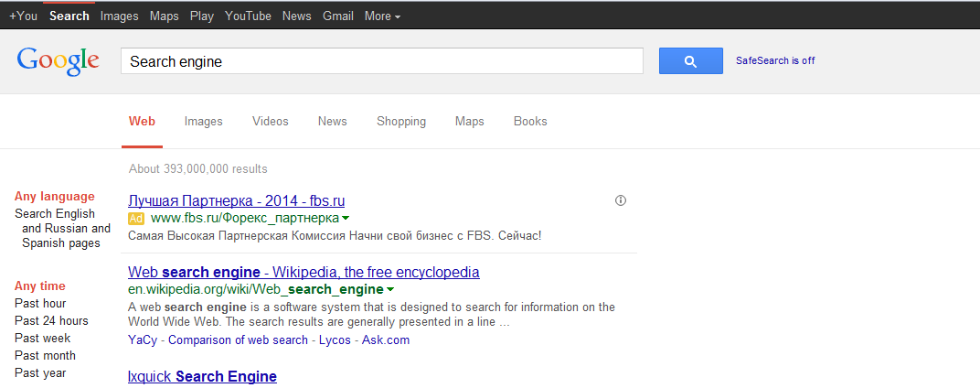The height and width of the screenshot is (388, 980).
Task: Switch to the Books results tab
Action: click(x=530, y=122)
